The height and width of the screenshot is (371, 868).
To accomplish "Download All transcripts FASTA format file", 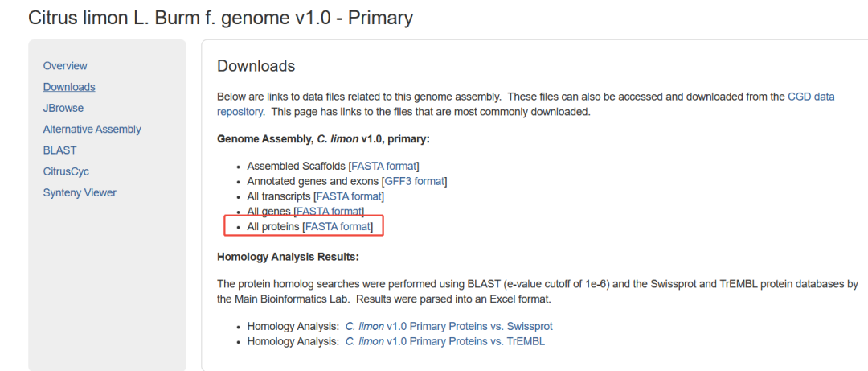I will [349, 196].
